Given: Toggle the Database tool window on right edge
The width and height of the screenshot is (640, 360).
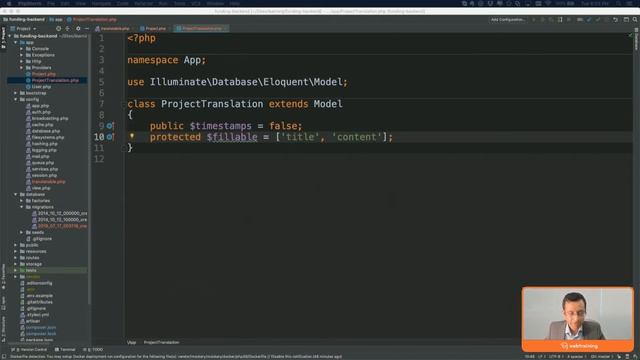Looking at the screenshot, I should [x=636, y=39].
